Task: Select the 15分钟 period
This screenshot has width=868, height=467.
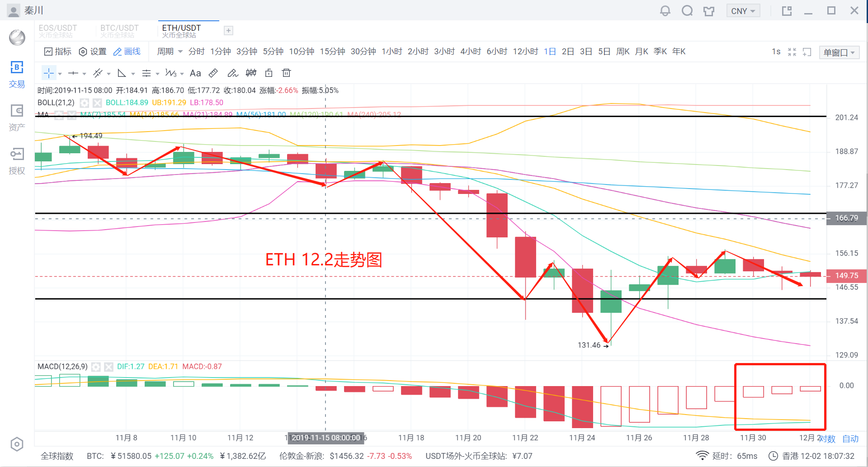Action: point(332,52)
